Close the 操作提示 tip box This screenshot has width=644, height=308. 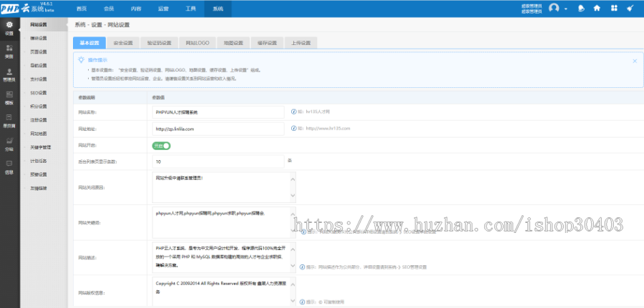tap(634, 61)
